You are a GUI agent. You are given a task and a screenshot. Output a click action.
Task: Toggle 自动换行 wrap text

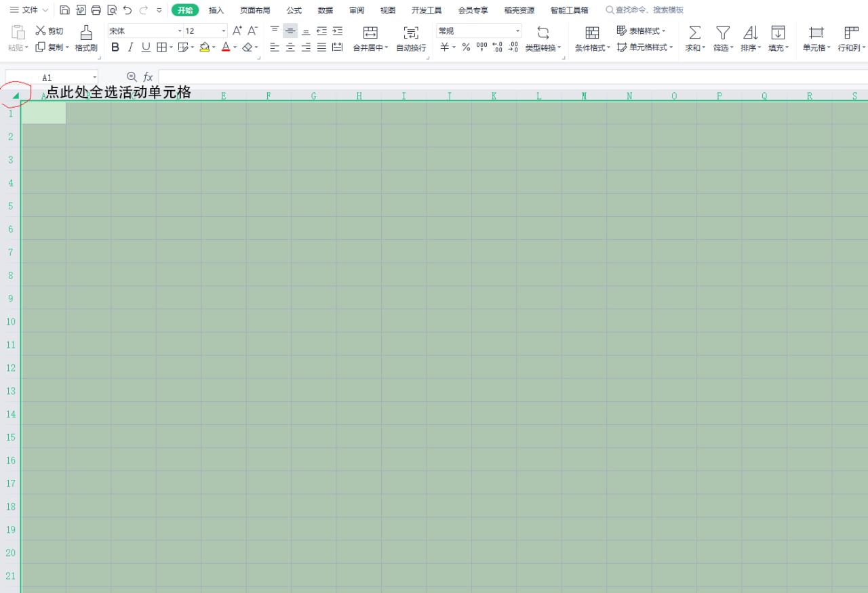pos(411,39)
